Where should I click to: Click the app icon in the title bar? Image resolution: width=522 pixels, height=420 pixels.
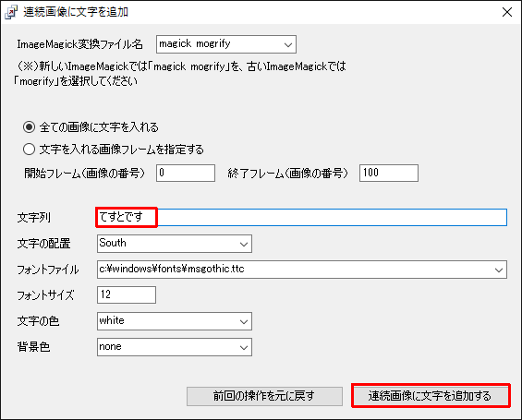[10, 12]
